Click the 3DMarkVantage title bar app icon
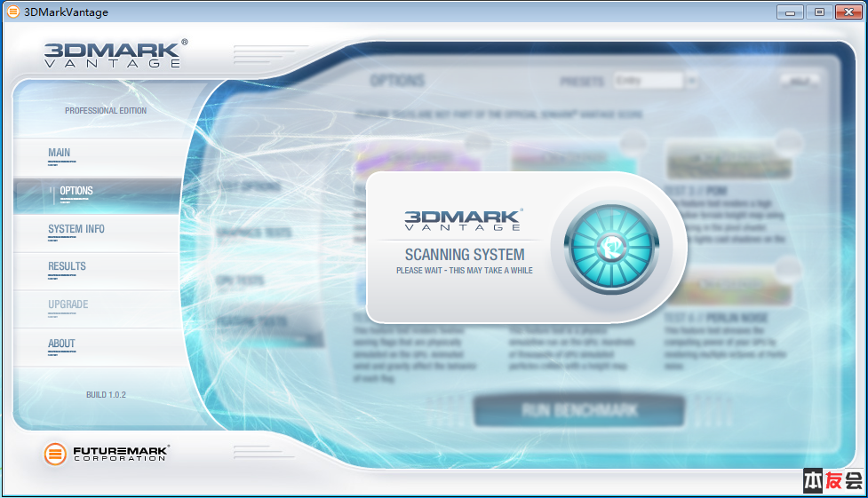 point(12,12)
